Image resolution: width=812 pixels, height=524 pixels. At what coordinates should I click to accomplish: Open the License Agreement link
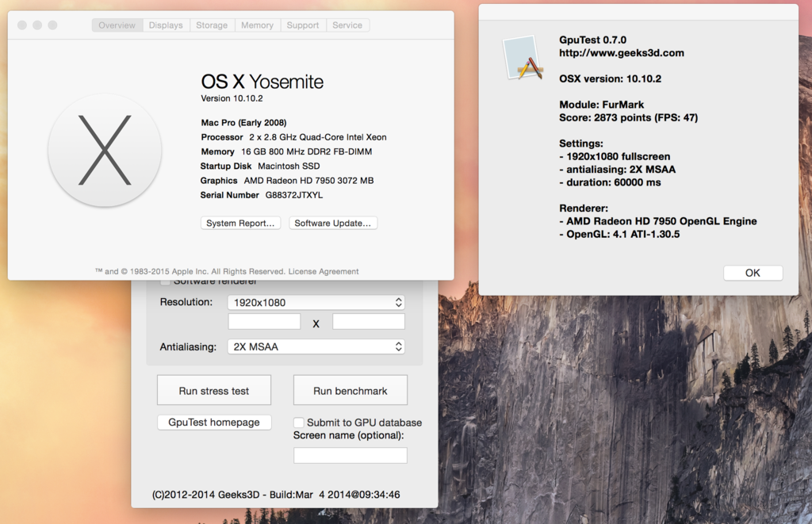pos(324,271)
